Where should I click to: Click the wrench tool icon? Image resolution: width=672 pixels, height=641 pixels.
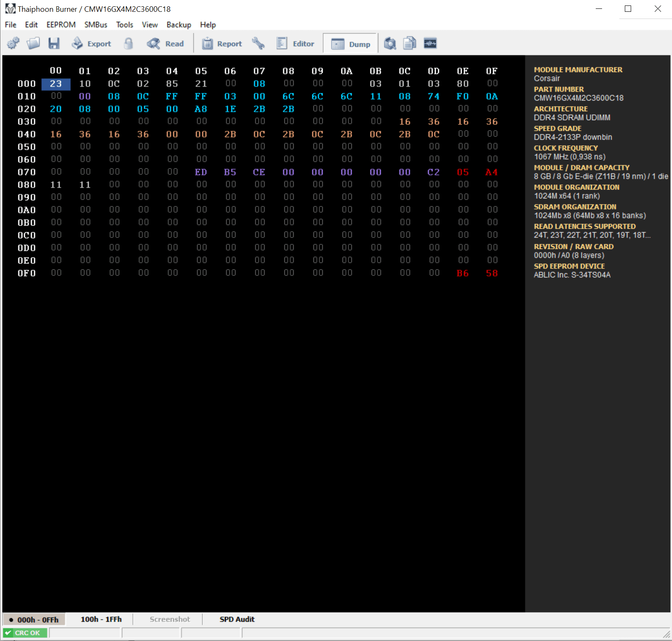[x=258, y=43]
